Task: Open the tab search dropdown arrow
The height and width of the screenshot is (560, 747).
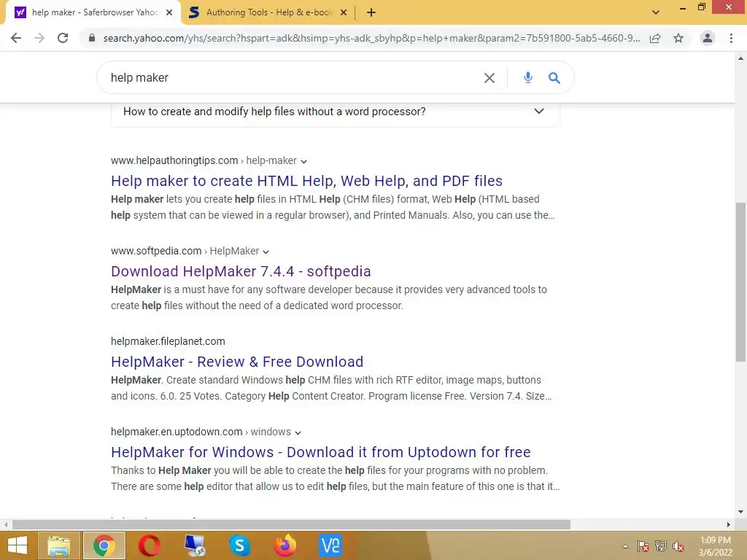Action: (x=656, y=12)
